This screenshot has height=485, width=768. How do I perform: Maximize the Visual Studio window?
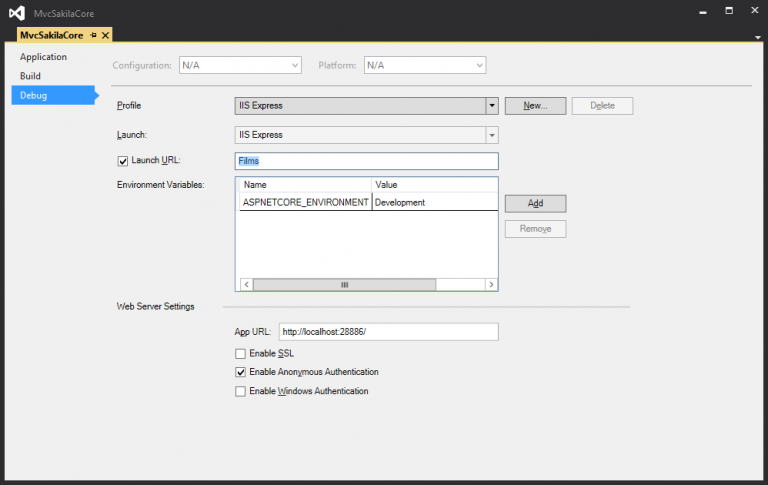pyautogui.click(x=728, y=11)
